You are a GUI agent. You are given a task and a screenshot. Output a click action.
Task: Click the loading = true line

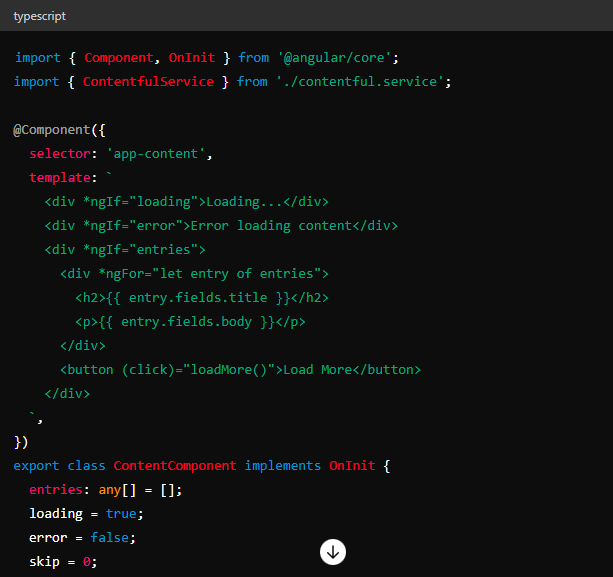pyautogui.click(x=86, y=513)
